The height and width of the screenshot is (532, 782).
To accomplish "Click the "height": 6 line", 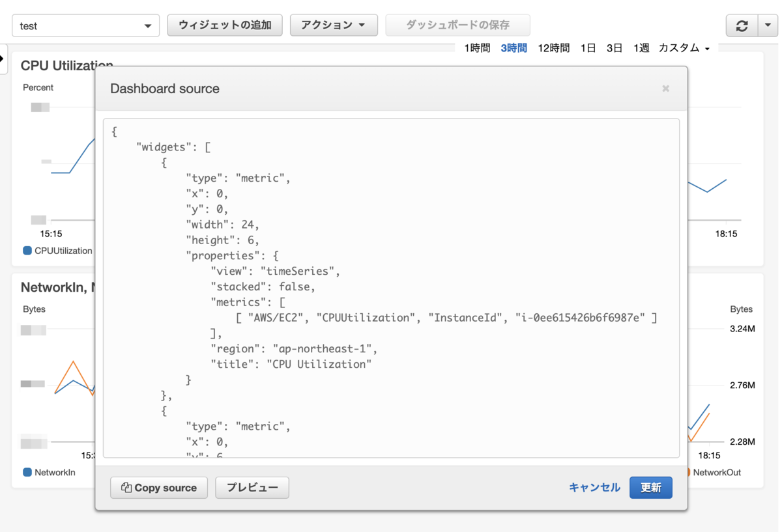I will [222, 240].
